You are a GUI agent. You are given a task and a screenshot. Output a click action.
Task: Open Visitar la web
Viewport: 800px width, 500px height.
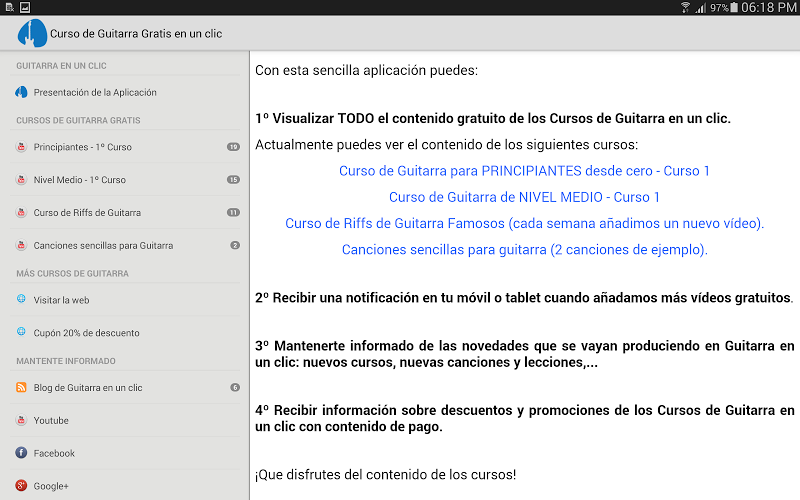coord(125,300)
